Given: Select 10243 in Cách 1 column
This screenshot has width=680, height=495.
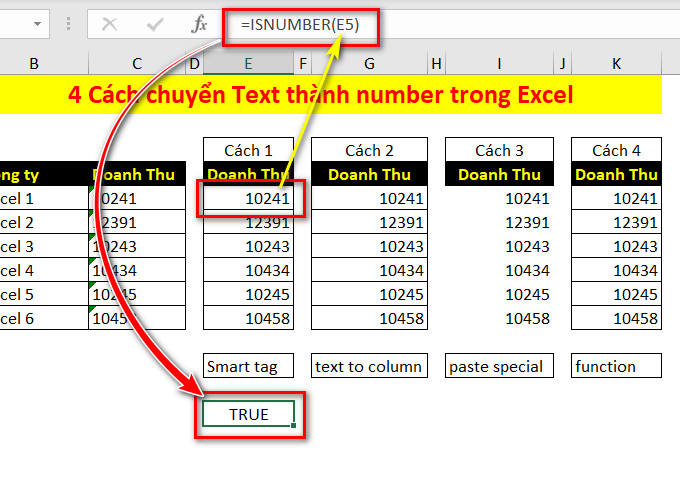Looking at the screenshot, I should (x=248, y=246).
